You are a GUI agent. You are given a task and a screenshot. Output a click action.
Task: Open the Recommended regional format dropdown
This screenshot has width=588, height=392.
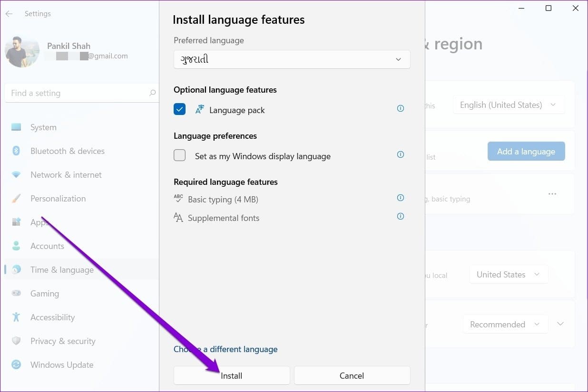coord(505,325)
